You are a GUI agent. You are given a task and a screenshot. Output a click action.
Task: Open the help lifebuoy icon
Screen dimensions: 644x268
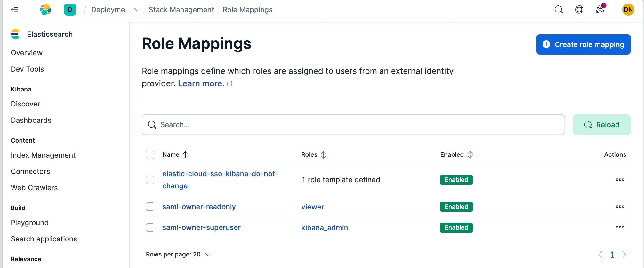579,10
